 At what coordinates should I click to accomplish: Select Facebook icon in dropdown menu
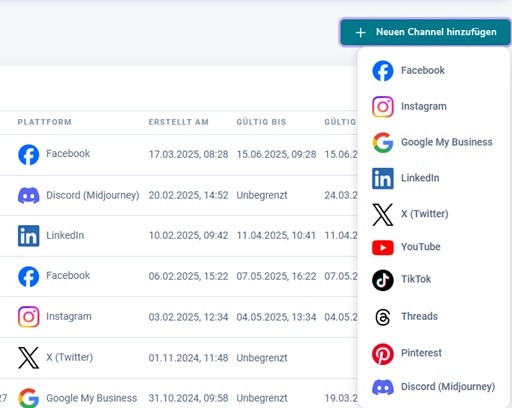coord(383,71)
